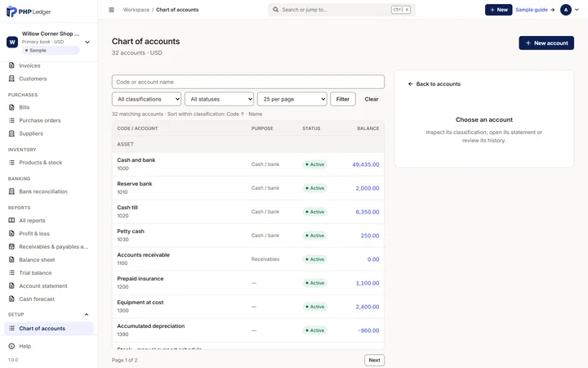The image size is (588, 368).
Task: Select the Accounts receivable row
Action: click(x=248, y=258)
